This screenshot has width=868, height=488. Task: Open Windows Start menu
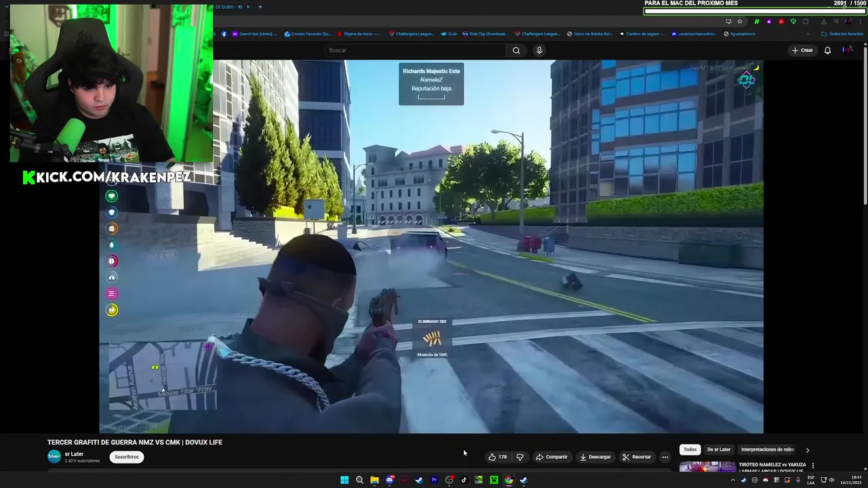point(344,480)
